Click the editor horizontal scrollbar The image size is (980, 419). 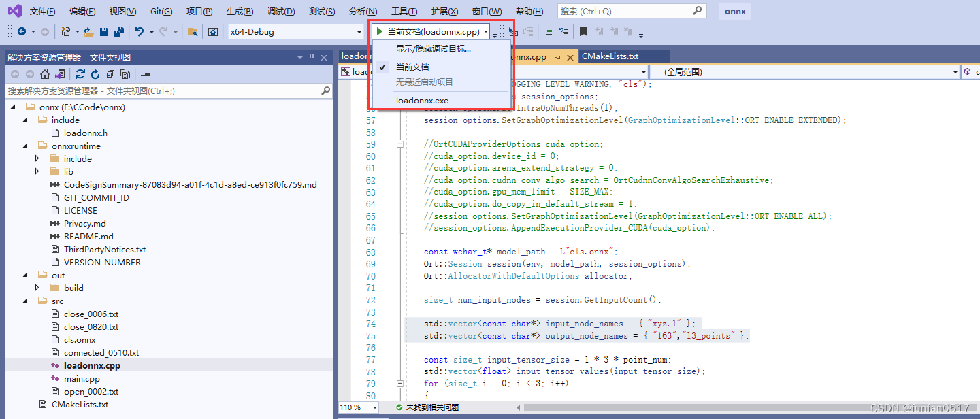tap(749, 407)
